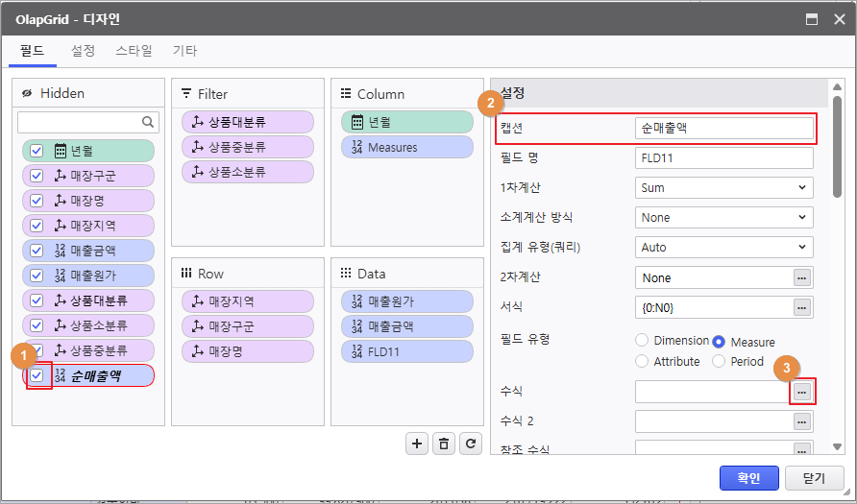Screen dimensions: 857x504
Task: Click the add field plus icon
Action: click(x=417, y=443)
